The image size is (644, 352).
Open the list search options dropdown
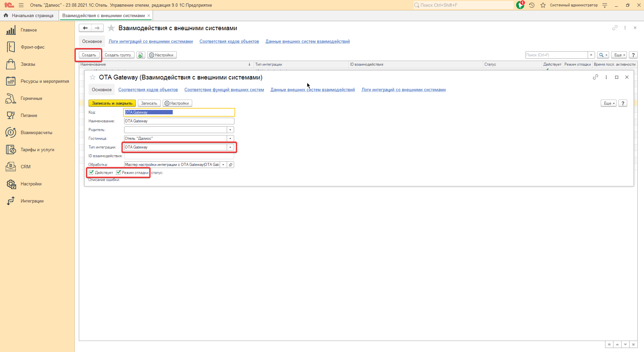pyautogui.click(x=603, y=55)
